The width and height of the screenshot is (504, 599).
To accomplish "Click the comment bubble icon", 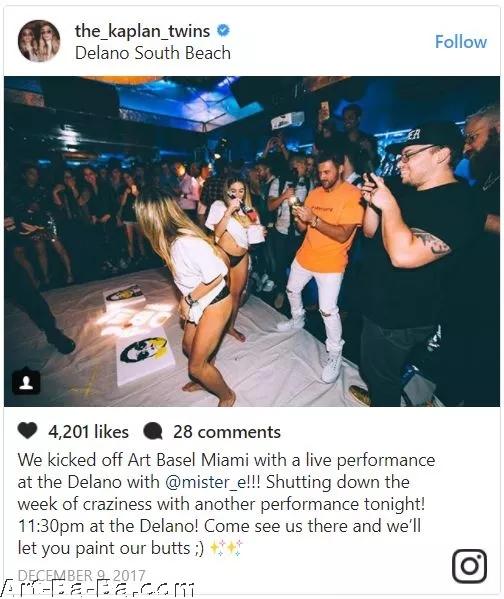I will [153, 432].
